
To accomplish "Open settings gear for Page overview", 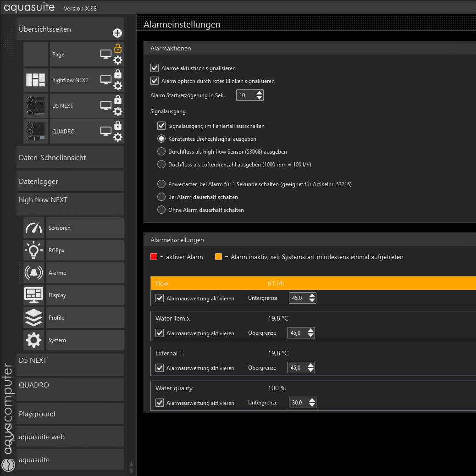I will [x=118, y=60].
